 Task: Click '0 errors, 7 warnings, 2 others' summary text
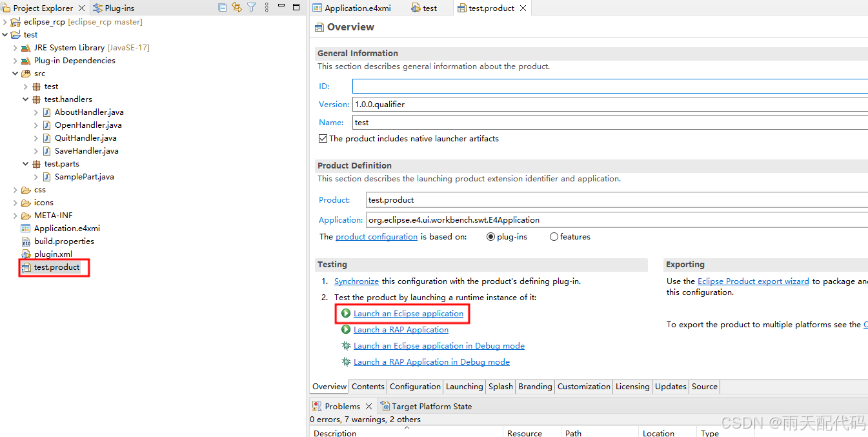(x=365, y=420)
